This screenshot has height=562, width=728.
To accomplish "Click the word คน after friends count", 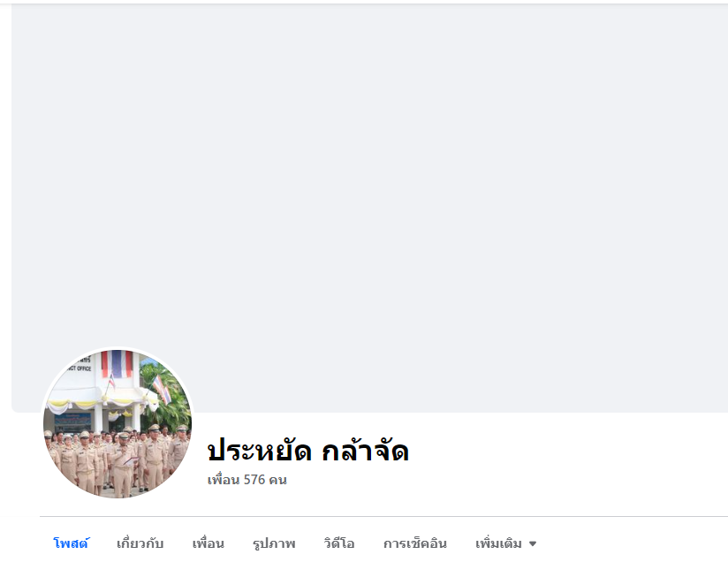I will pyautogui.click(x=277, y=480).
